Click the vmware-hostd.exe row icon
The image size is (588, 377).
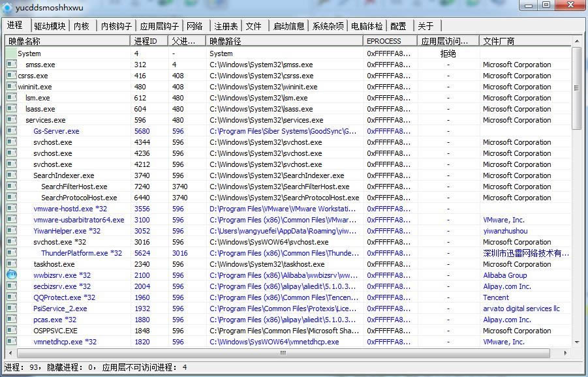(x=12, y=208)
